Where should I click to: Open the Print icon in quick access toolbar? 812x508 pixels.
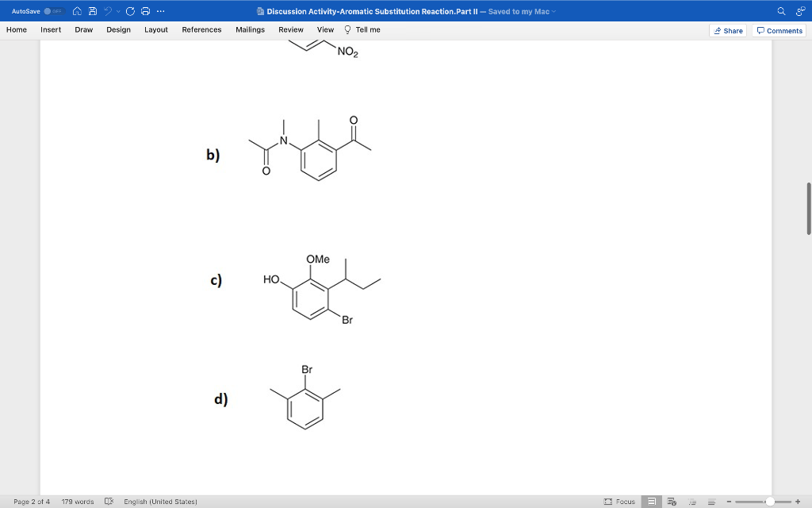click(x=144, y=11)
